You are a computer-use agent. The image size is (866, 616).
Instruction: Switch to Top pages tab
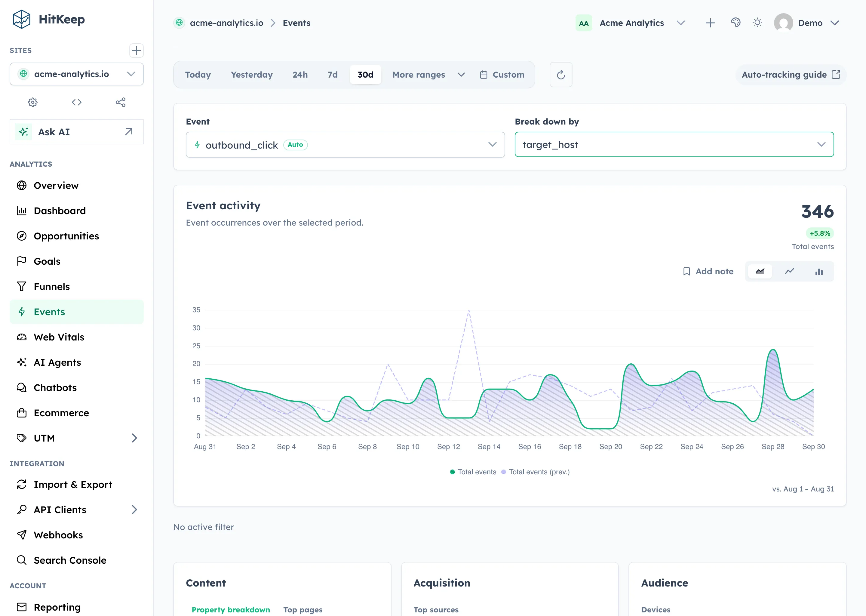click(302, 610)
